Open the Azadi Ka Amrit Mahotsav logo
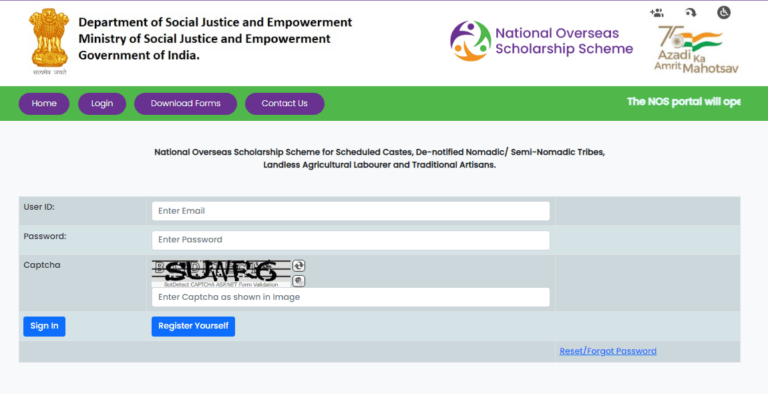Screen dimensions: 768x394 click(696, 49)
